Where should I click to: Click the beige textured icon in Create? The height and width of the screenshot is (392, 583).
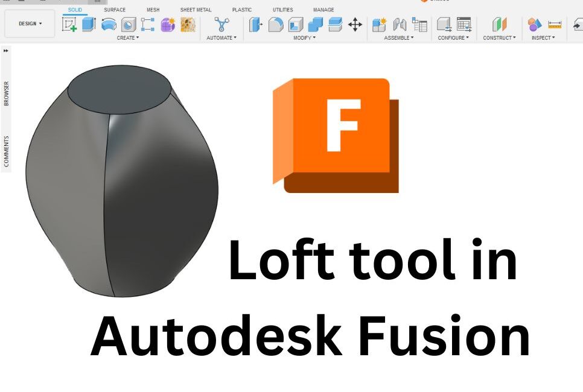point(188,25)
